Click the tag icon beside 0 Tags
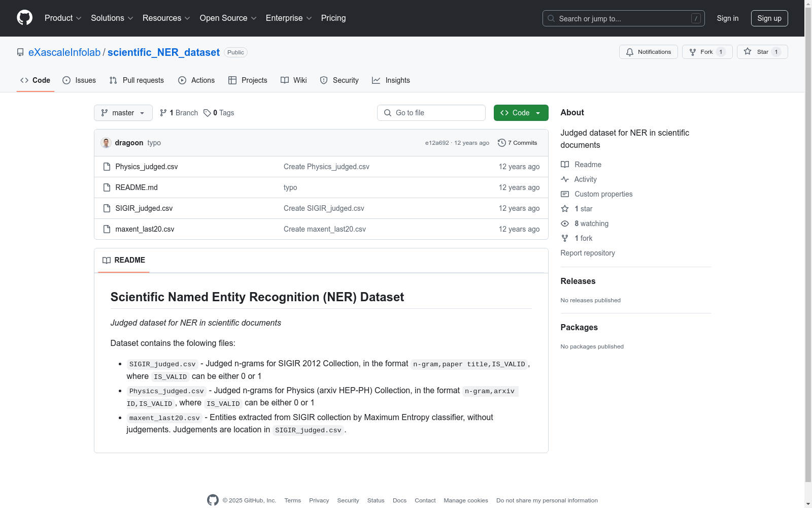Screen dimensions: 812x508 coord(207,113)
